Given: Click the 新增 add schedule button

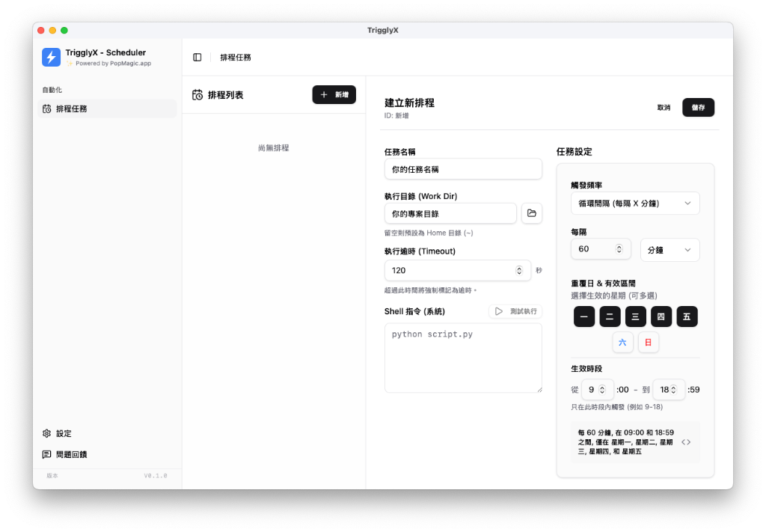Looking at the screenshot, I should pos(334,95).
